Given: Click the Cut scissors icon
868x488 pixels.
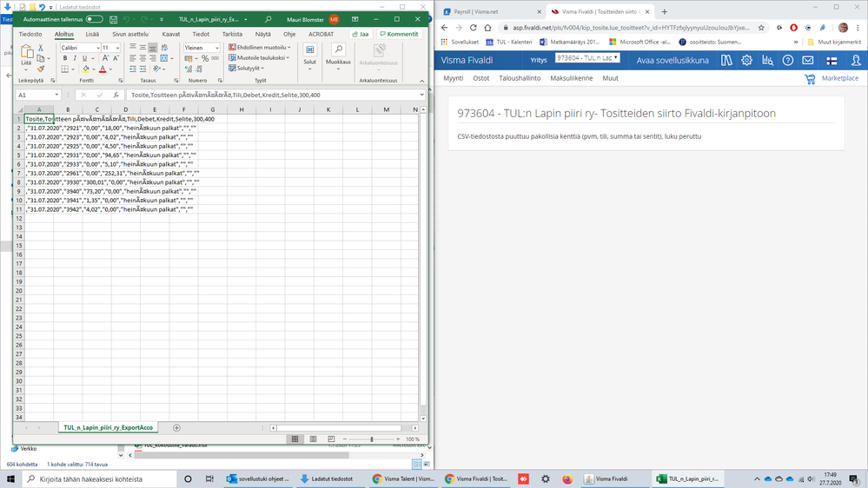Looking at the screenshot, I should click(x=41, y=49).
